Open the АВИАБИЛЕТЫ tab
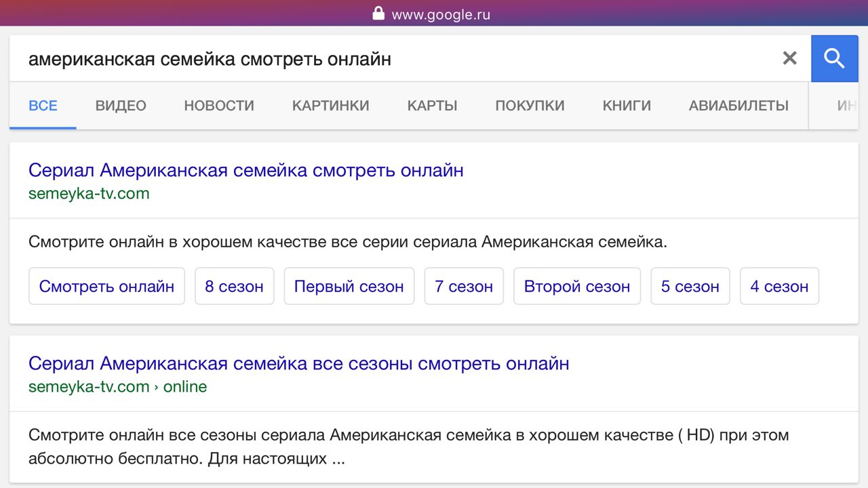 [x=738, y=106]
